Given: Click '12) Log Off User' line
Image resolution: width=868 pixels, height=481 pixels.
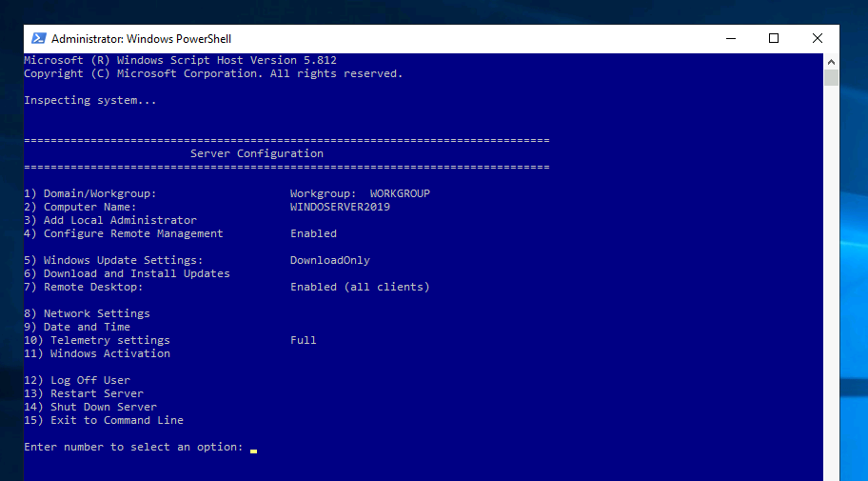Looking at the screenshot, I should coord(77,380).
